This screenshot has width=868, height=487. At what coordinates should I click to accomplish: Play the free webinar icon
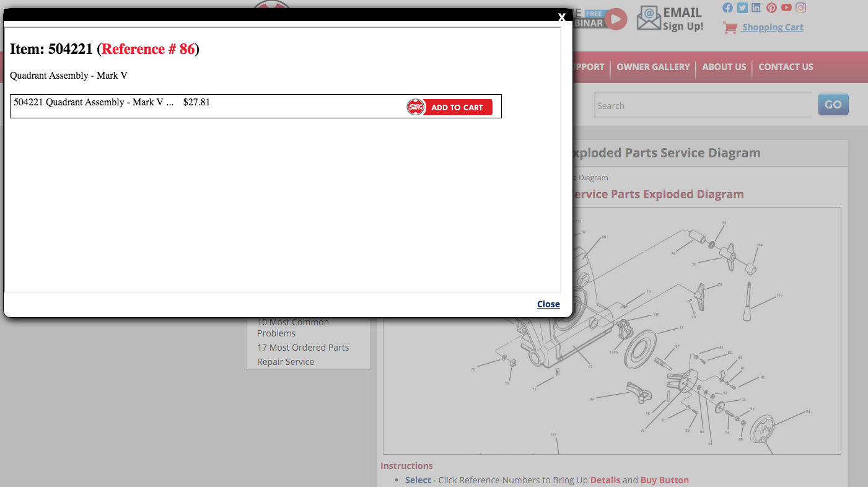click(x=616, y=19)
